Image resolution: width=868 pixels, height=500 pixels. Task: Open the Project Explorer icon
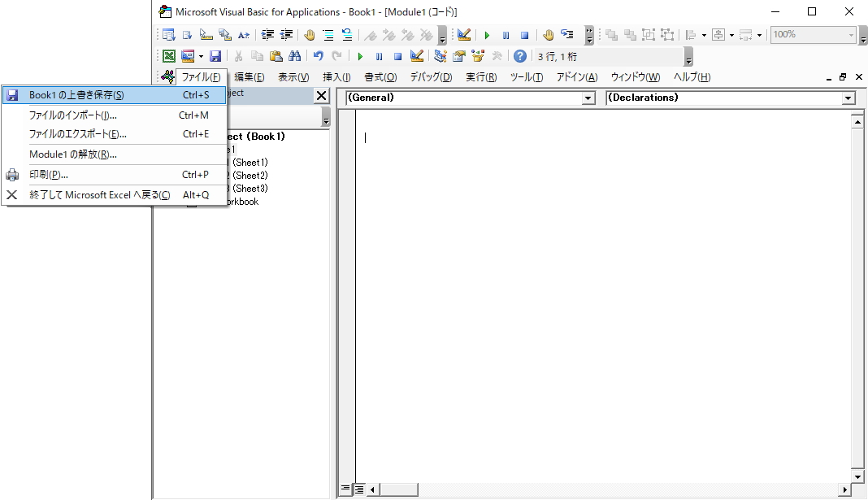tap(440, 56)
